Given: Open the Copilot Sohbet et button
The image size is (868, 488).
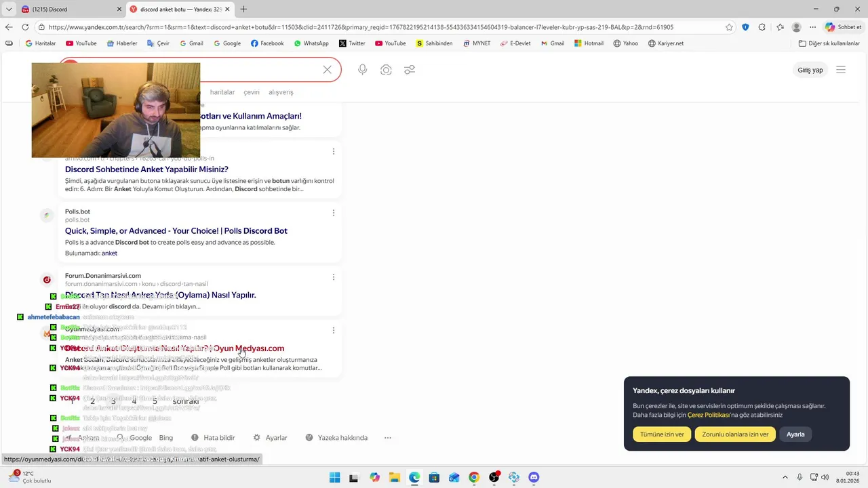Looking at the screenshot, I should 843,27.
